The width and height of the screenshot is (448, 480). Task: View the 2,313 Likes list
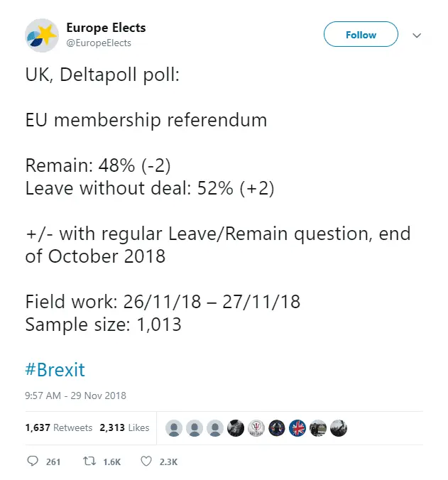tap(124, 428)
